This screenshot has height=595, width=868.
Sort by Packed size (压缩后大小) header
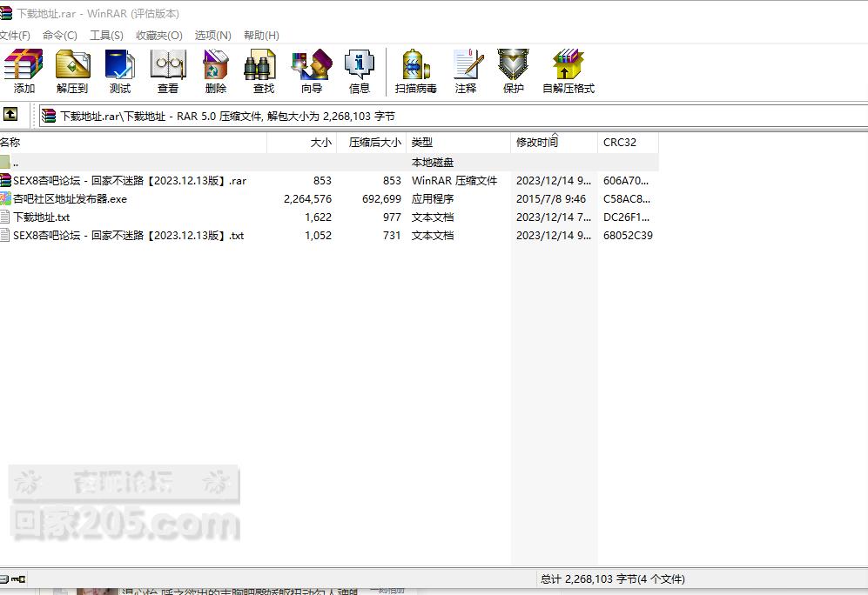coord(372,142)
